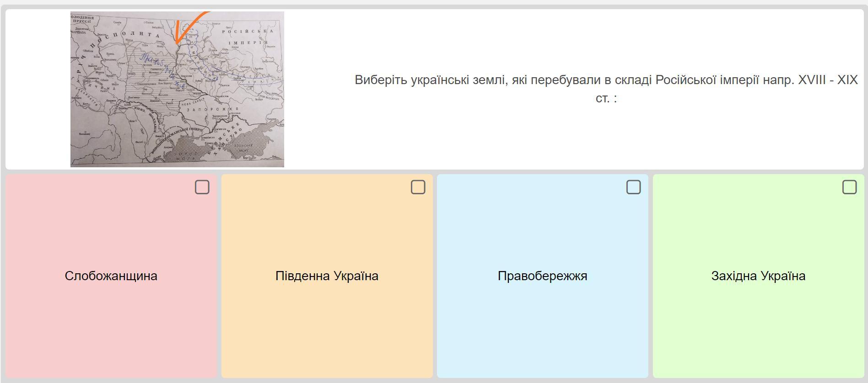The width and height of the screenshot is (868, 383).
Task: Tick the Південна Україна checkbox
Action: [x=418, y=187]
